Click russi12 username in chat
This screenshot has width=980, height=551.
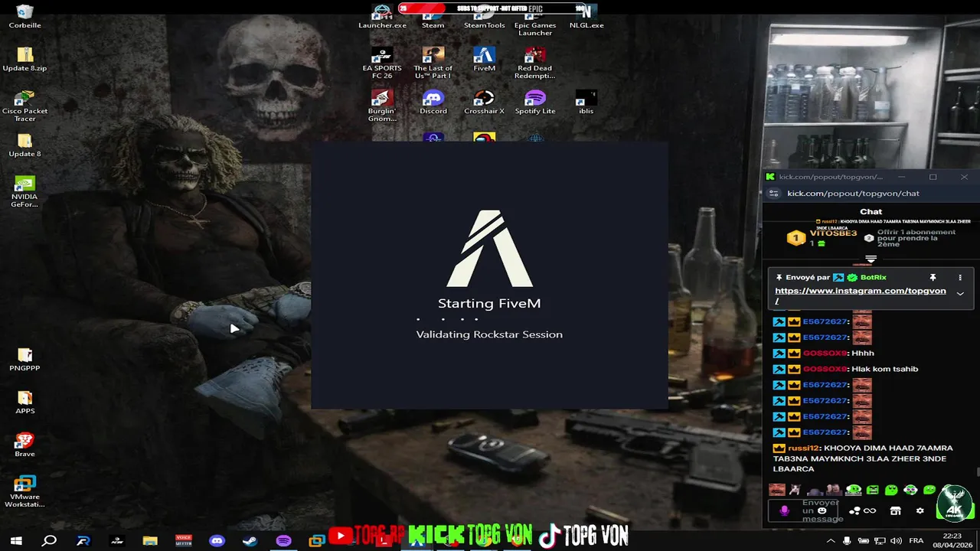(804, 448)
